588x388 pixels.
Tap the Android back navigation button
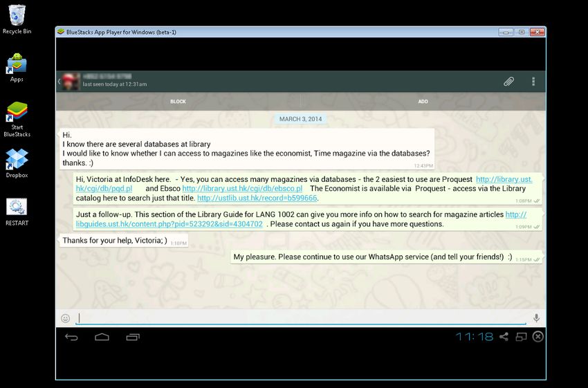click(71, 337)
